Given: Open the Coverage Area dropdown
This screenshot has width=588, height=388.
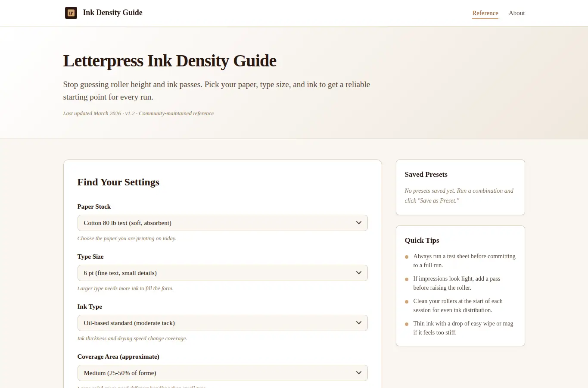Looking at the screenshot, I should click(x=222, y=373).
